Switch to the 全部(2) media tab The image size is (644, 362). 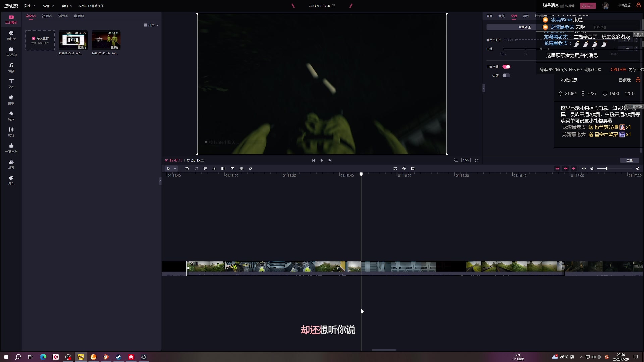click(x=31, y=16)
